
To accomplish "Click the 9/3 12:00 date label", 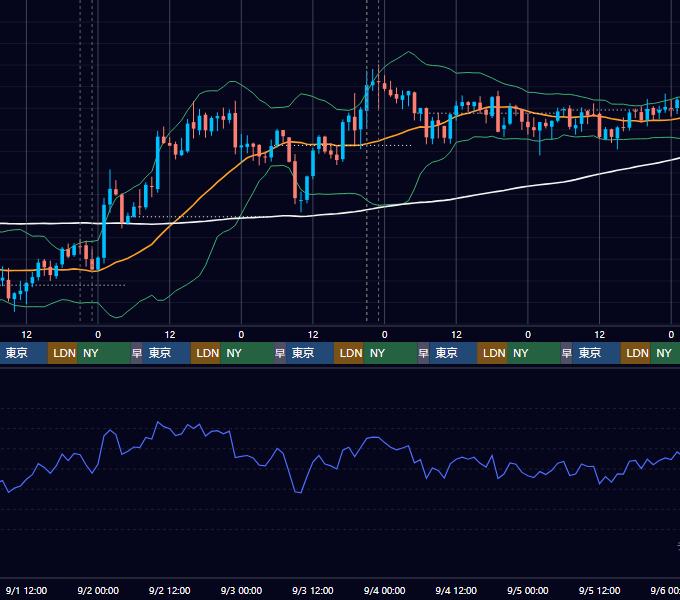I will tap(313, 590).
